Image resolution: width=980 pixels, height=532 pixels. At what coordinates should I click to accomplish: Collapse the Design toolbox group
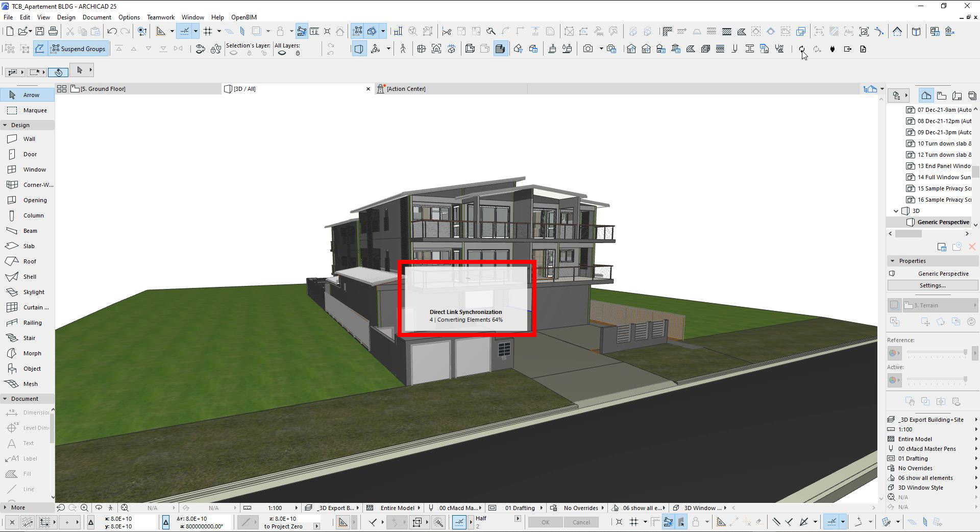coord(5,125)
